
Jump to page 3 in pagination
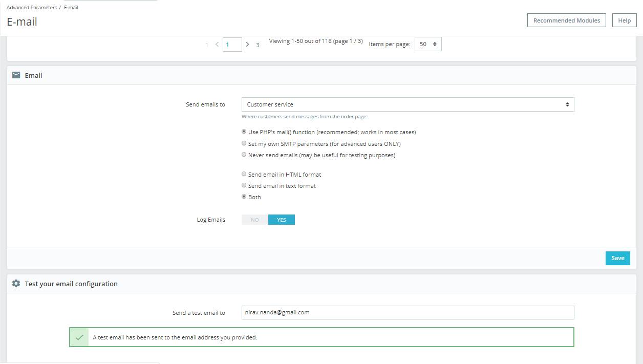coord(258,45)
